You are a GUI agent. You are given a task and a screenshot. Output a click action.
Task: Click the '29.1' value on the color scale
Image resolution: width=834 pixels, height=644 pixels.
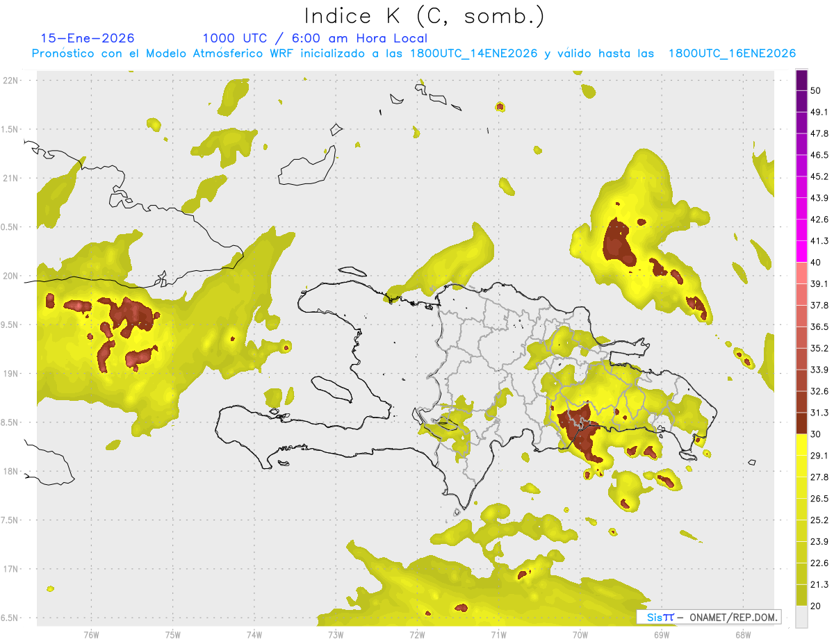coord(819,456)
